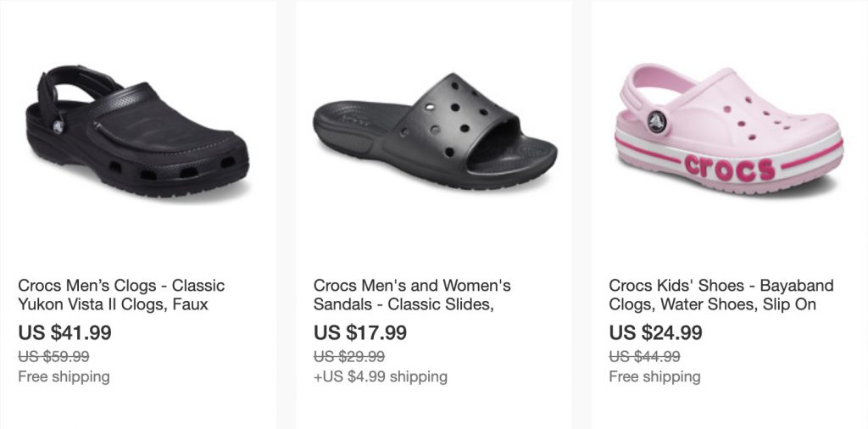Viewport: 868px width, 429px height.
Task: Click the crossed-out US $44.99 price
Action: pos(644,357)
